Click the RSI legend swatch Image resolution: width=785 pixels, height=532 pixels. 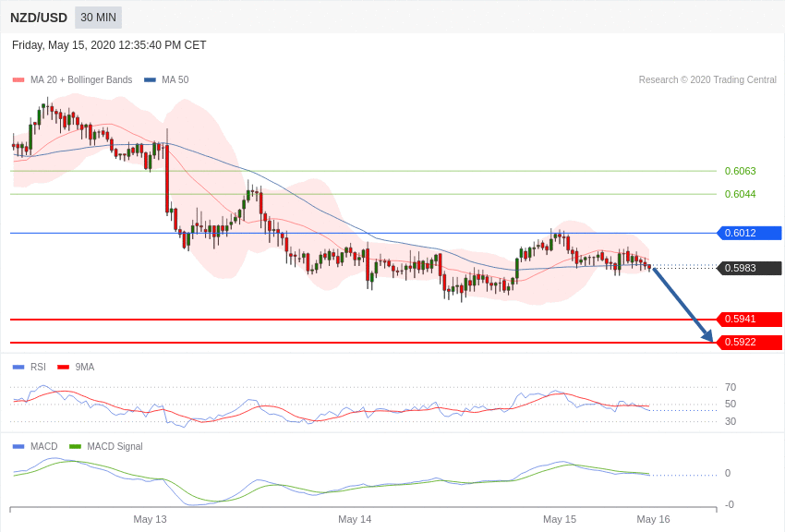[18, 367]
